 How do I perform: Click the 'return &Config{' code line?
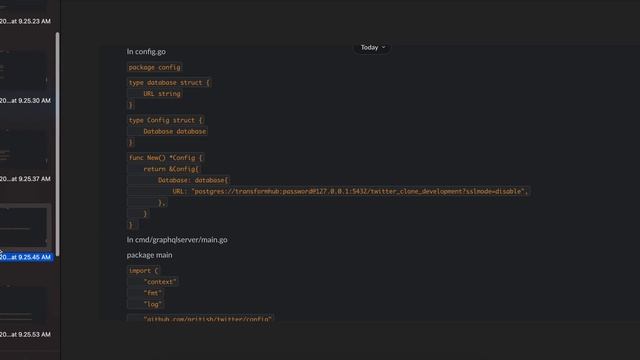coord(171,169)
